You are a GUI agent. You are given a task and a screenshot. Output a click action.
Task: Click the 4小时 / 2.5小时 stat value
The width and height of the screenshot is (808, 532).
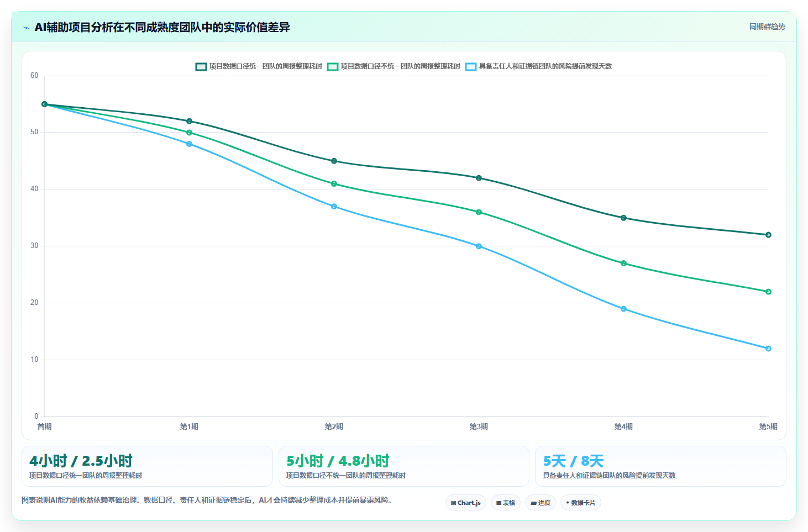[81, 461]
